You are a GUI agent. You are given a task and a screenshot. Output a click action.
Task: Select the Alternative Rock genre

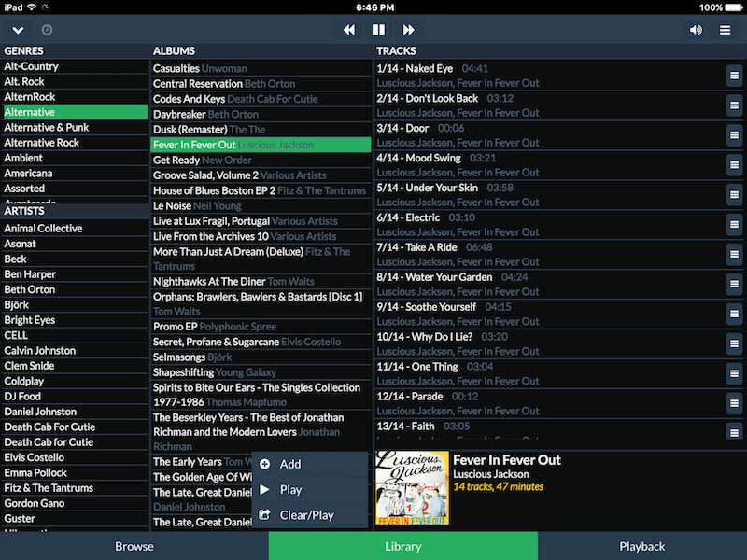[76, 143]
